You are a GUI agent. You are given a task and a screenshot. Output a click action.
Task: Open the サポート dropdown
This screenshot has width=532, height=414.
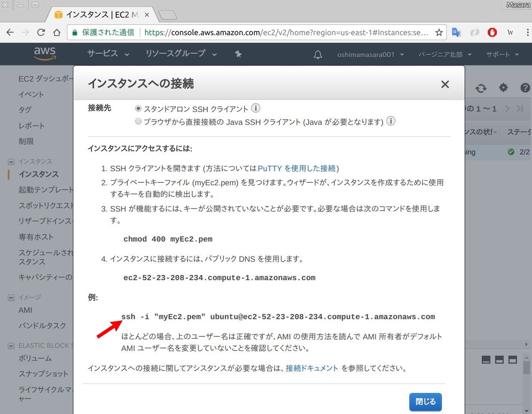point(502,54)
